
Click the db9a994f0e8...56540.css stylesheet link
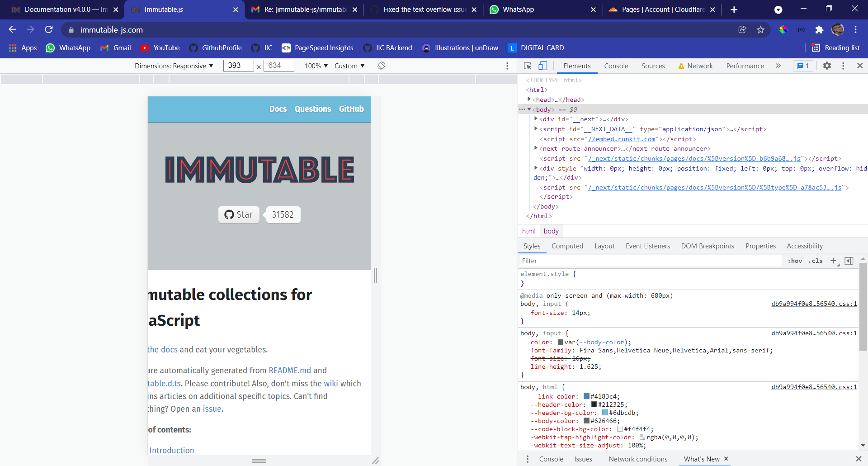pyautogui.click(x=814, y=304)
